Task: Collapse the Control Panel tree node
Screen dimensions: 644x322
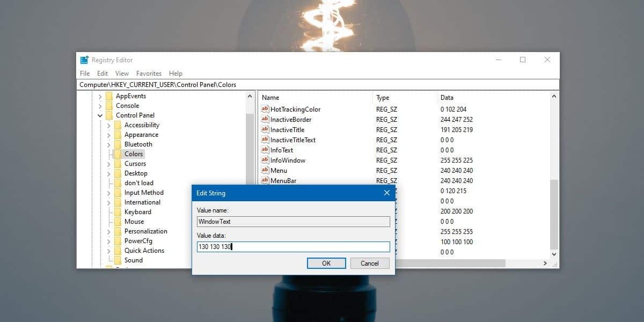Action: coord(100,115)
